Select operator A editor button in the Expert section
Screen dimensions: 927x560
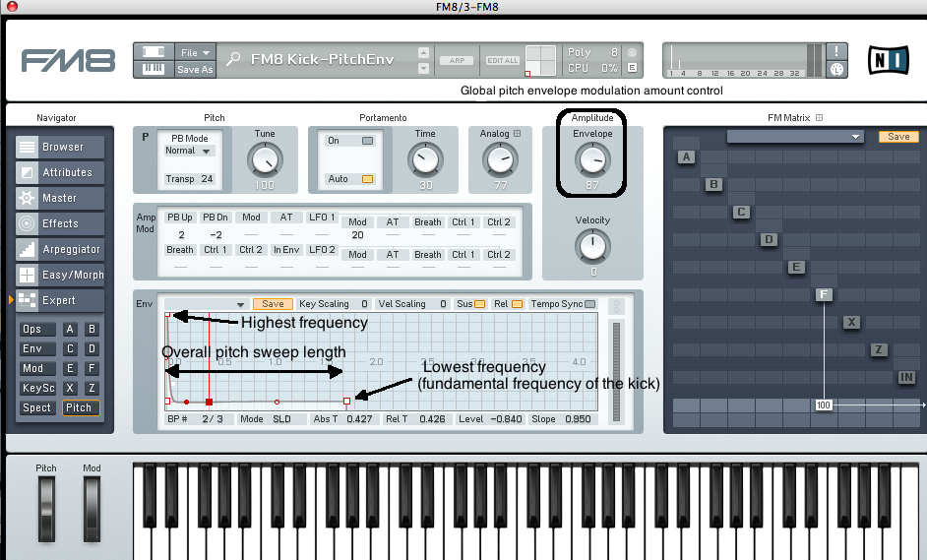click(70, 329)
